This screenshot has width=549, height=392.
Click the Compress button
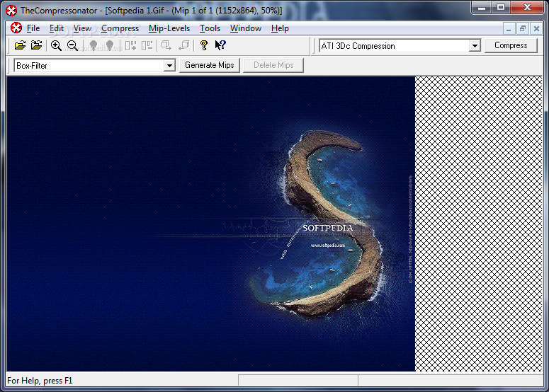click(511, 45)
